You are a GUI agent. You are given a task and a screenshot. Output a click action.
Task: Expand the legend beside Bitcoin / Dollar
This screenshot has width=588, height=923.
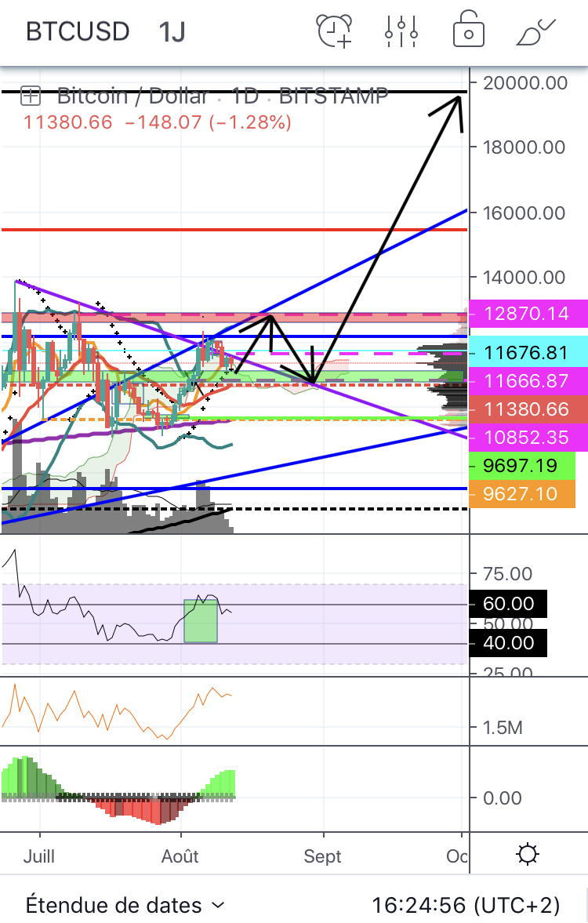coord(31,96)
